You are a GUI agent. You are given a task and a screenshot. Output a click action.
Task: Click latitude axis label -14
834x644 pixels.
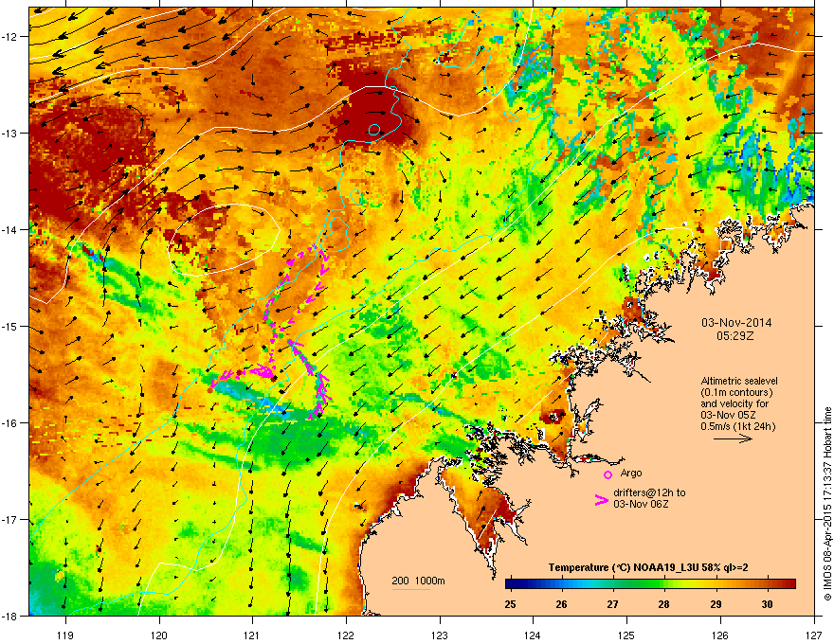9,229
